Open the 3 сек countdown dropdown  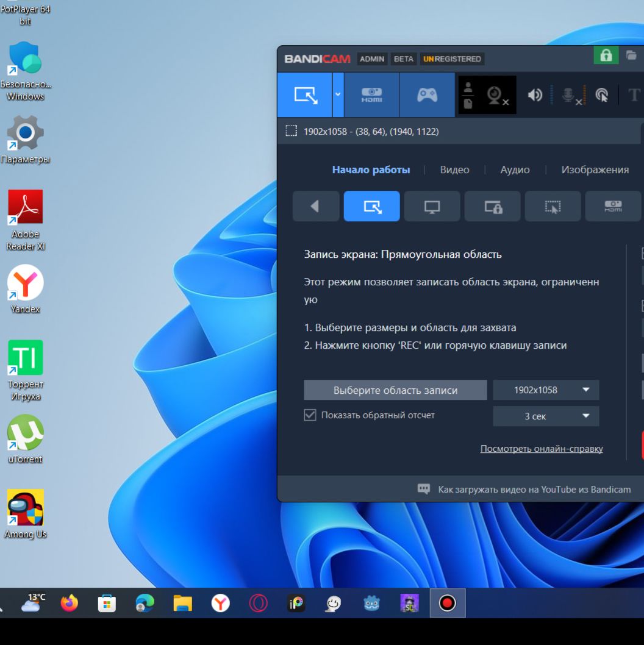(x=546, y=416)
